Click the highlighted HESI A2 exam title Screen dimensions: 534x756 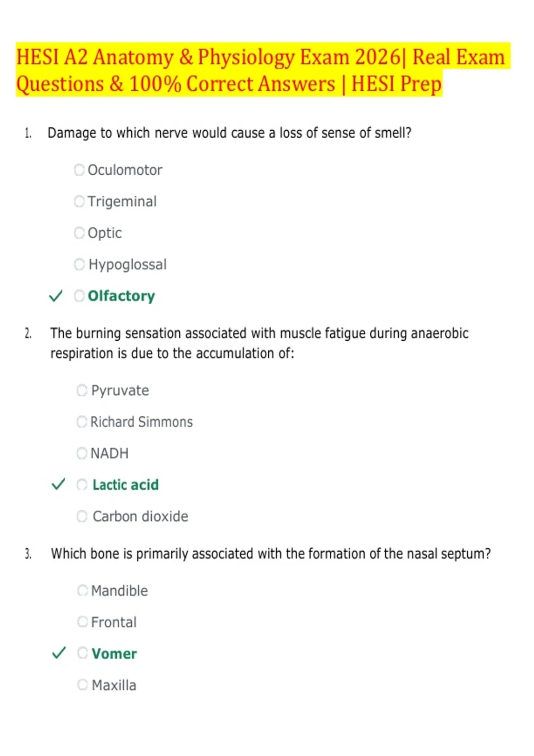(x=263, y=70)
